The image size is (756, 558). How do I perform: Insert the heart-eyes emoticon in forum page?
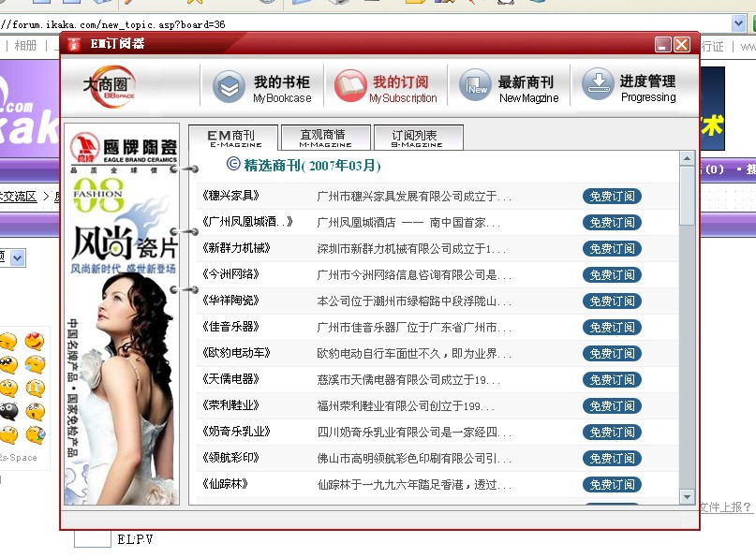coord(35,342)
